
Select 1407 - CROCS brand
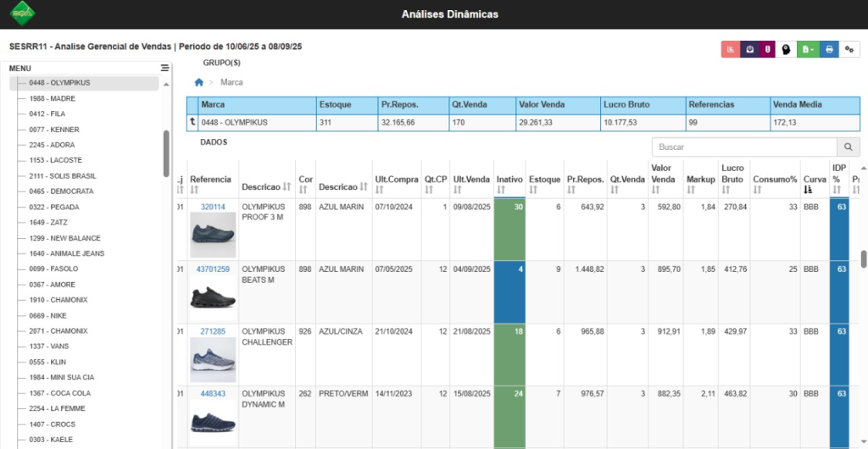point(52,424)
